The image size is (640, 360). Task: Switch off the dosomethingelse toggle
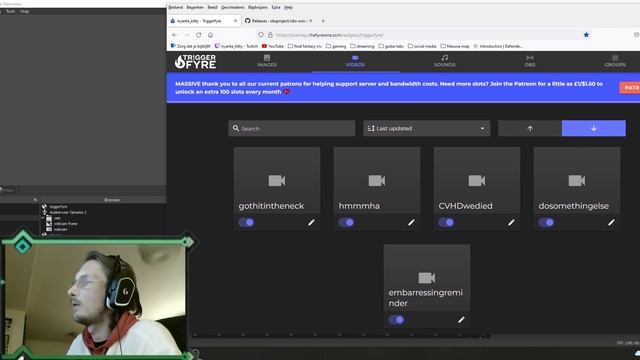(x=546, y=222)
